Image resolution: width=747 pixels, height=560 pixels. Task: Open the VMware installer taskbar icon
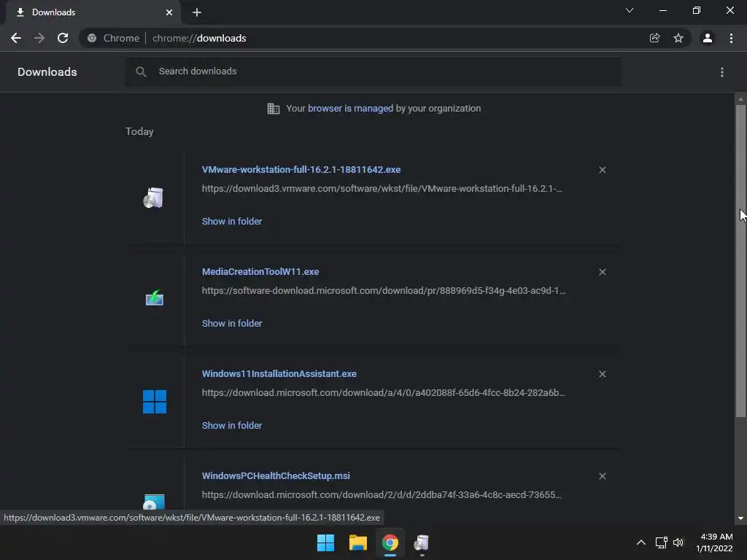tap(422, 542)
